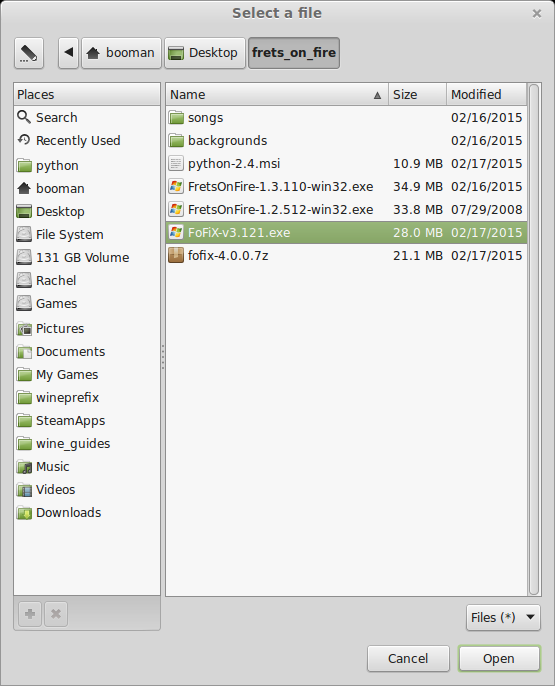Sort by the Size column header
The height and width of the screenshot is (686, 555).
click(417, 94)
